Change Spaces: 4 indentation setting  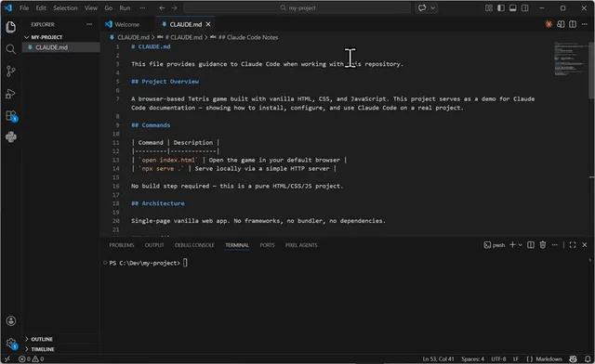[472, 358]
